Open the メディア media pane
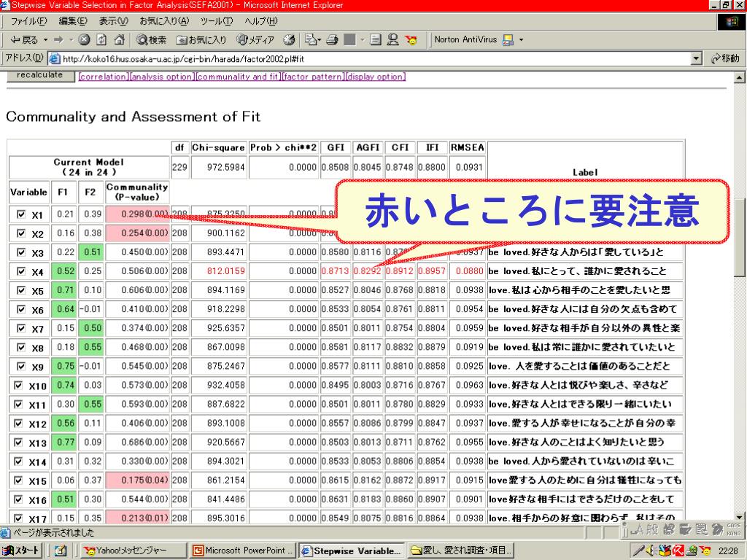The width and height of the screenshot is (747, 560). [255, 40]
